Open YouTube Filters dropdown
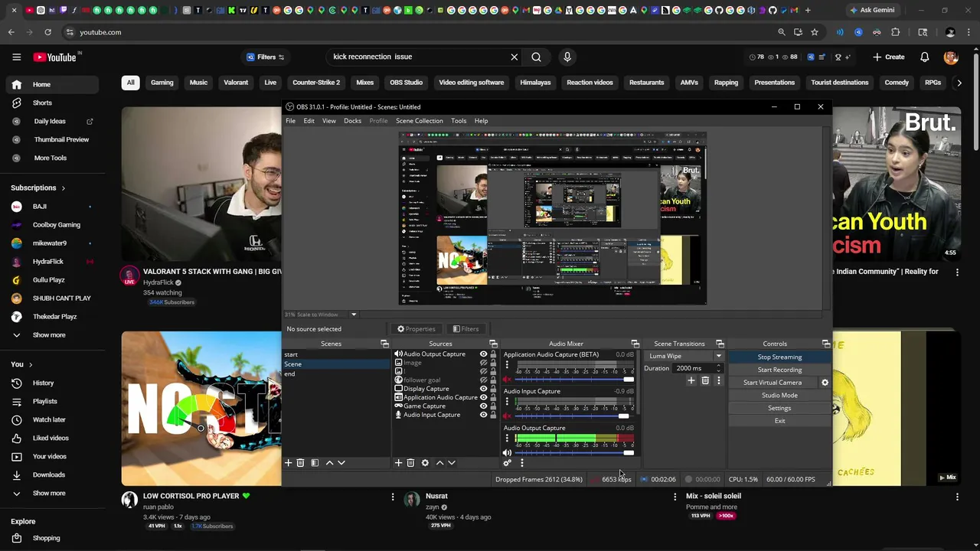980x551 pixels. pyautogui.click(x=265, y=57)
